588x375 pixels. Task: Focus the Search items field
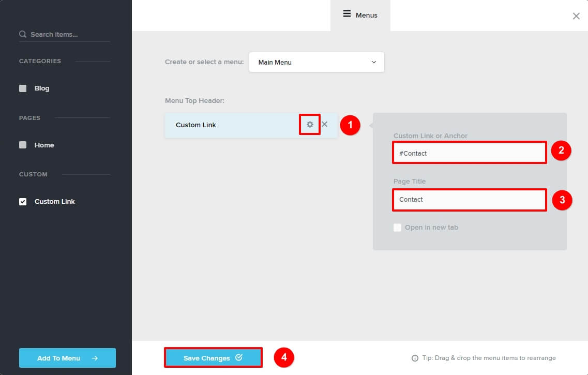65,35
